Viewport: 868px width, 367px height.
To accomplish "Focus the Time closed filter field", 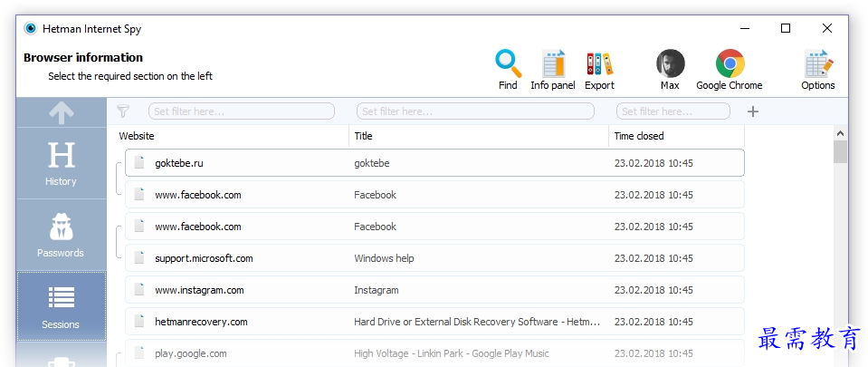I will click(673, 111).
